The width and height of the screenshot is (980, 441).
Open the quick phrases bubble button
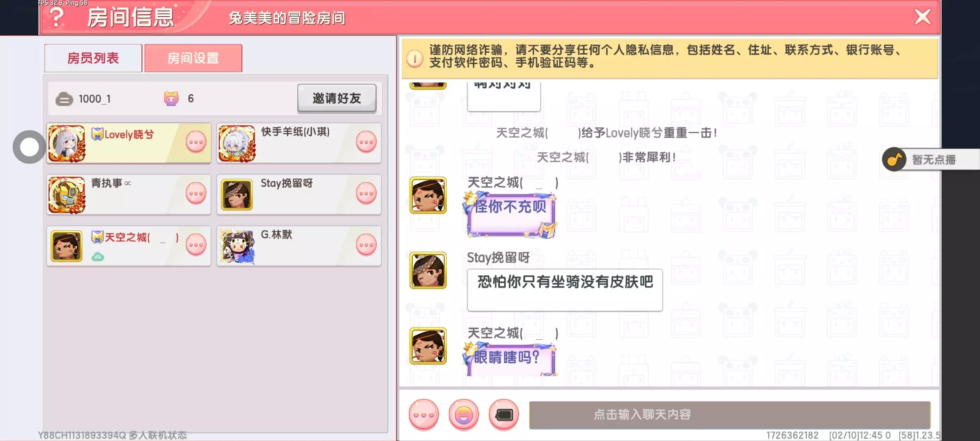[424, 415]
